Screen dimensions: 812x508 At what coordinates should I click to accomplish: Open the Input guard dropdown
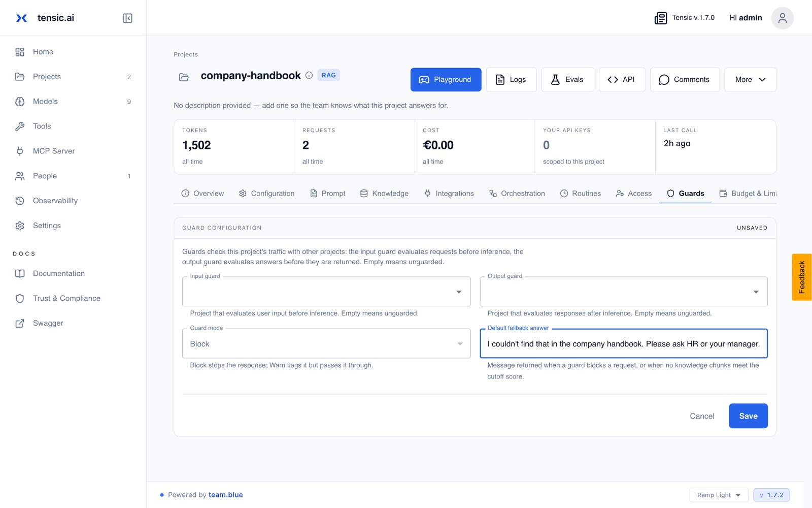[326, 292]
